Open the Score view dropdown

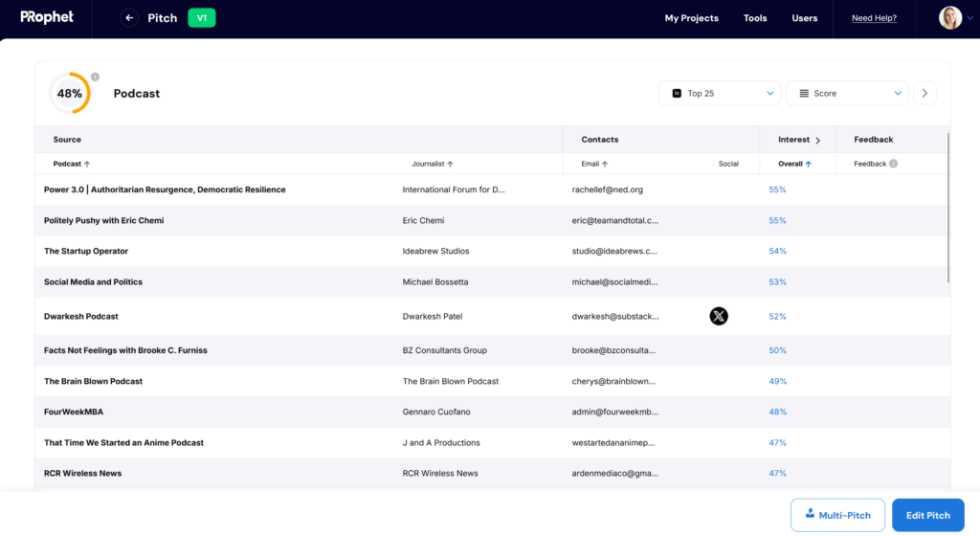pos(847,93)
